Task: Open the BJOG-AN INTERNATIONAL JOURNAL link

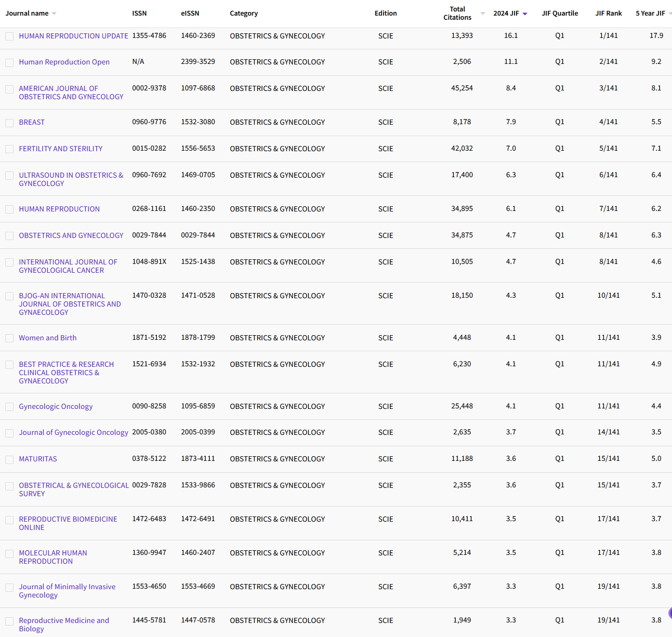Action: pyautogui.click(x=70, y=304)
